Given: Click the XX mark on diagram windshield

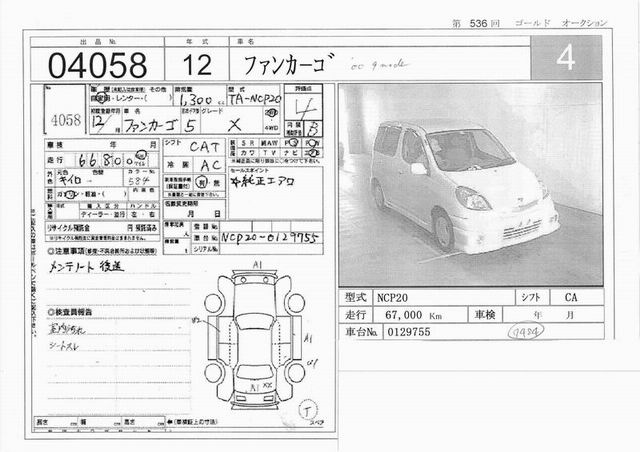Looking at the screenshot, I should click(267, 385).
